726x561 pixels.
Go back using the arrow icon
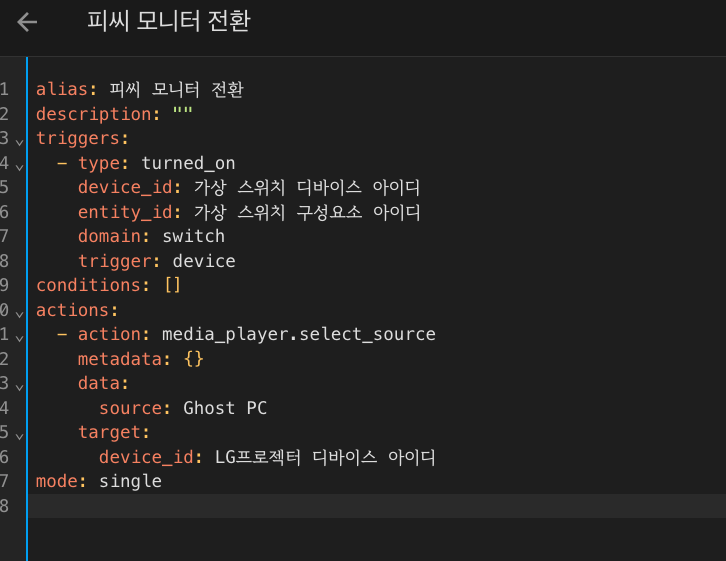point(27,22)
